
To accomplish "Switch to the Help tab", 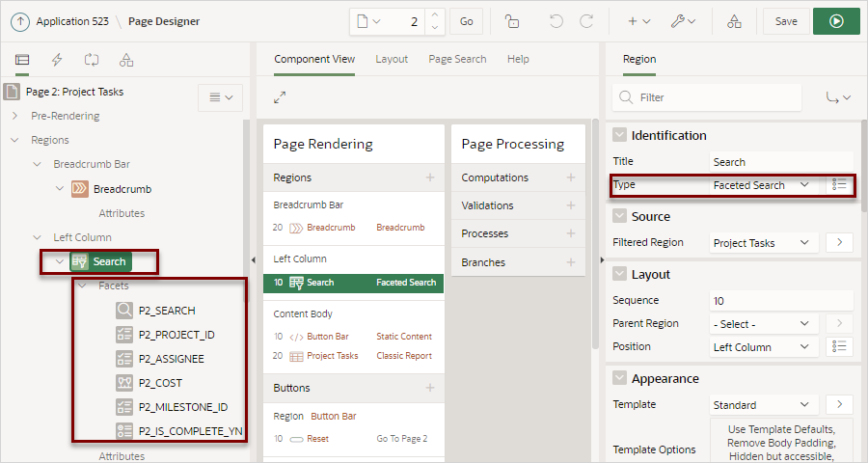I will (518, 59).
